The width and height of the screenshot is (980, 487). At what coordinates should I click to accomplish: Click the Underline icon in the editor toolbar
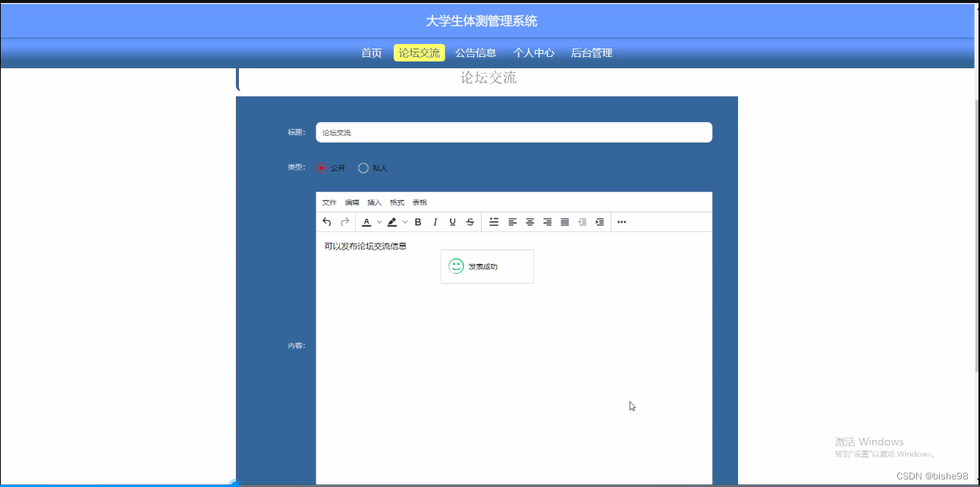[x=452, y=222]
